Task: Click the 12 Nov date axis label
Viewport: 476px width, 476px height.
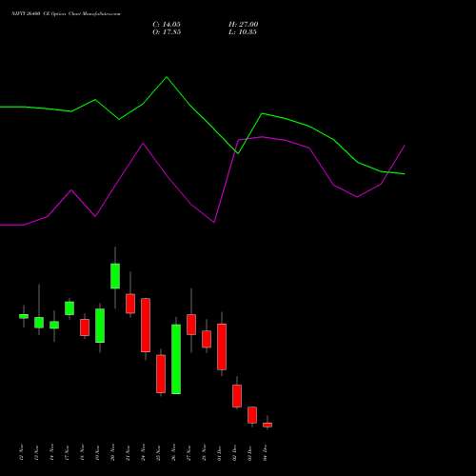Action: point(22,453)
